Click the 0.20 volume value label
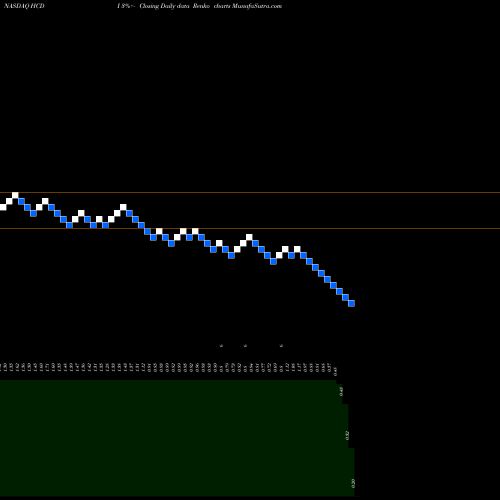This screenshot has width=500, height=500. [x=353, y=483]
